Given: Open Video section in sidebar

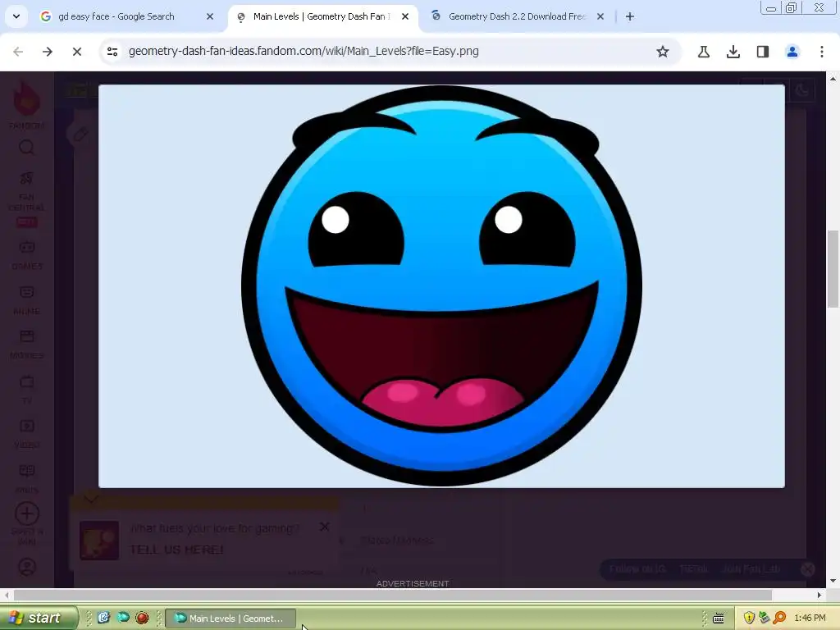Looking at the screenshot, I should click(x=27, y=434).
